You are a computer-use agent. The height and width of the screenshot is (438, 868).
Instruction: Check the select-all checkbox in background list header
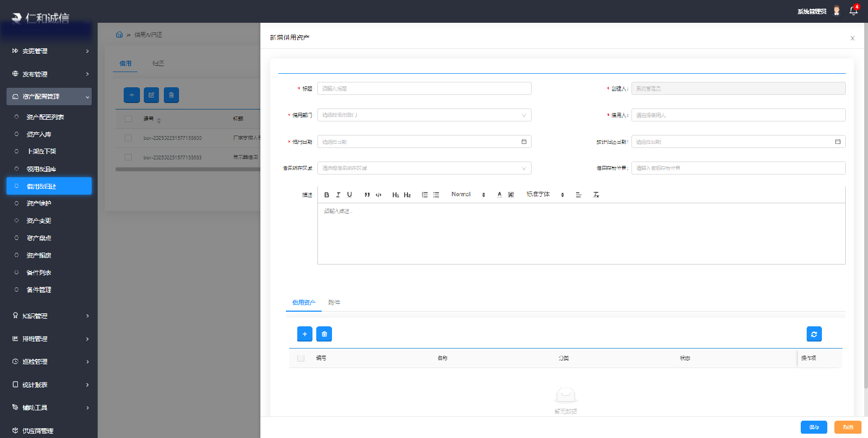(x=128, y=119)
